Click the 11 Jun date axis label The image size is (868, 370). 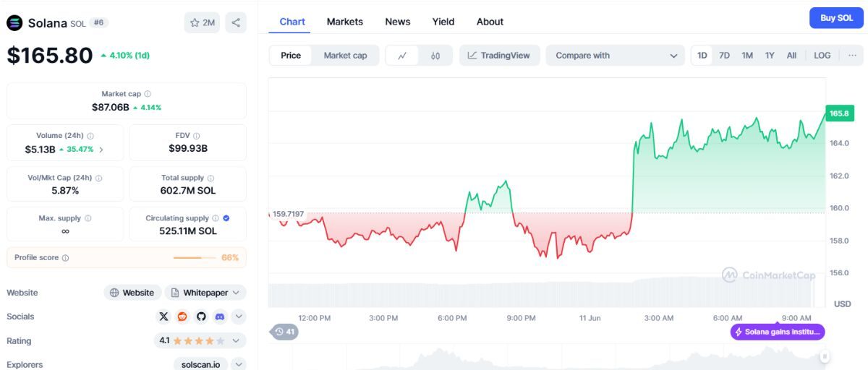(590, 318)
